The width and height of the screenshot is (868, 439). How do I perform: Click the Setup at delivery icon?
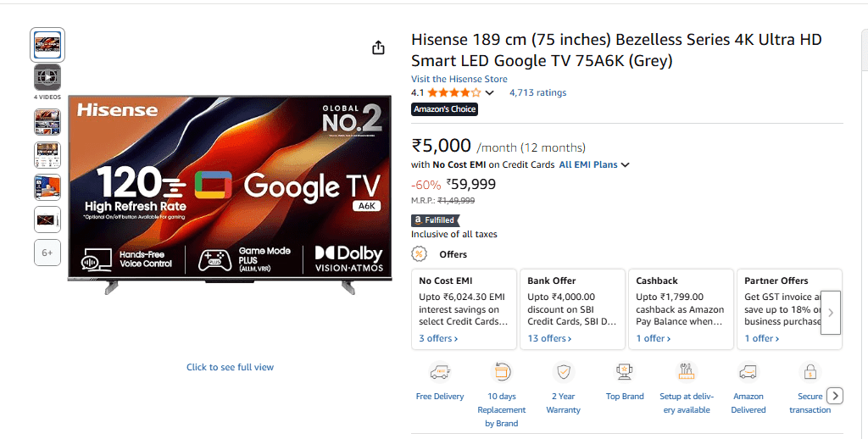tap(687, 372)
